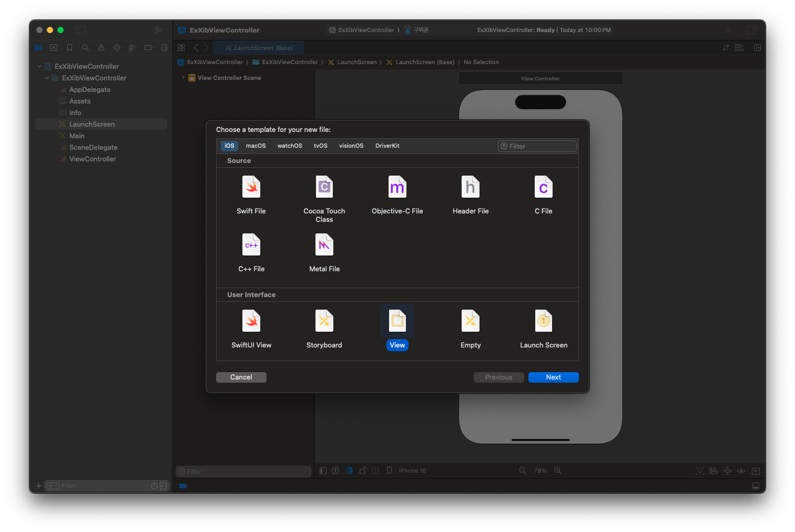Open the watchOS platform tab

(x=290, y=146)
